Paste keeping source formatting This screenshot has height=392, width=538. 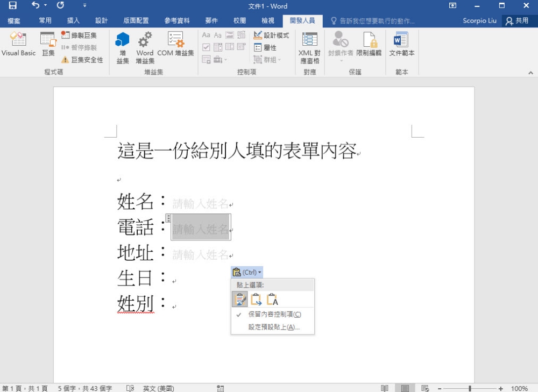[x=240, y=299]
